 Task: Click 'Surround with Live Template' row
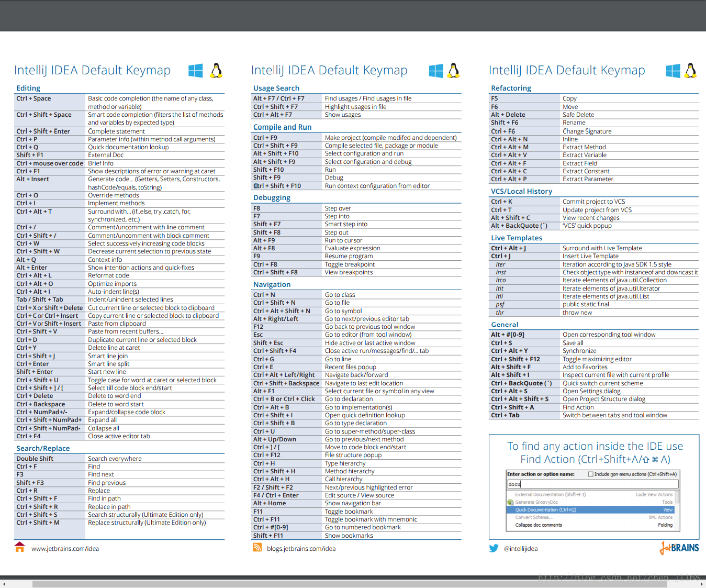tap(594, 248)
